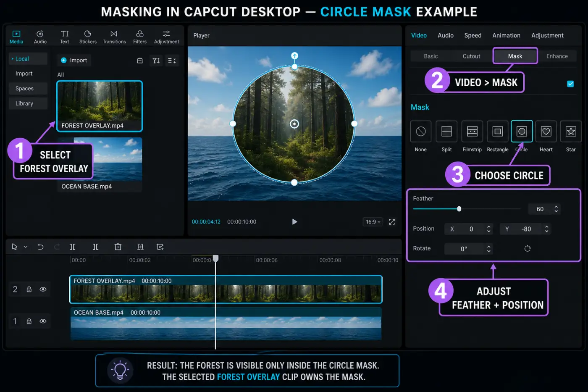The image size is (588, 392).
Task: Open the Text tool panel
Action: [x=64, y=37]
